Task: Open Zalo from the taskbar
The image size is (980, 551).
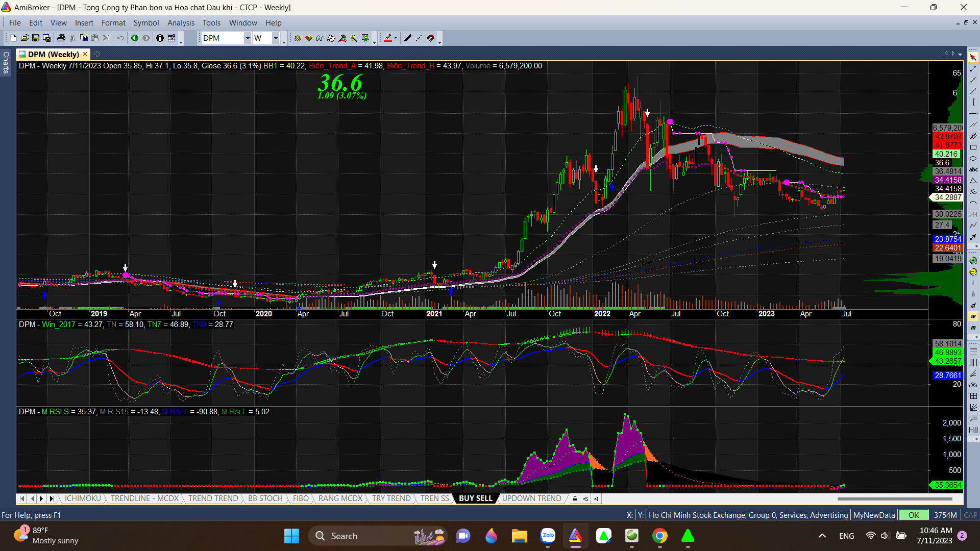Action: pyautogui.click(x=548, y=536)
